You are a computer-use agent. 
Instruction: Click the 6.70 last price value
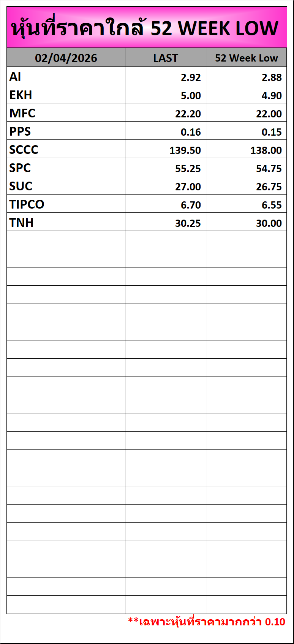tap(191, 205)
